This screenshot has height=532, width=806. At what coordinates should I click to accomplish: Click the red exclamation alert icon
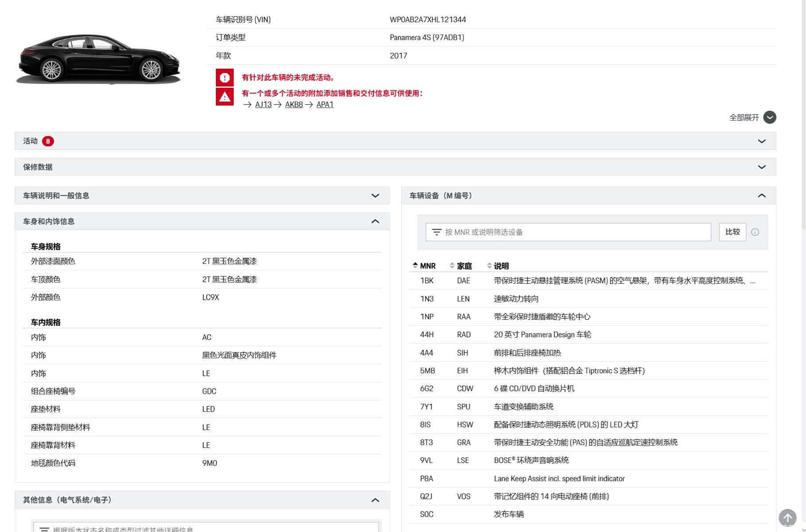click(225, 78)
